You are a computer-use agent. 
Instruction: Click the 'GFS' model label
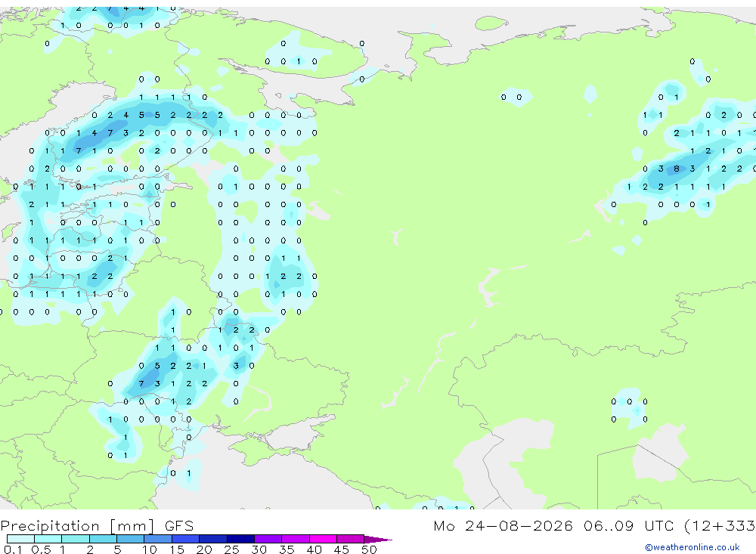pyautogui.click(x=179, y=526)
